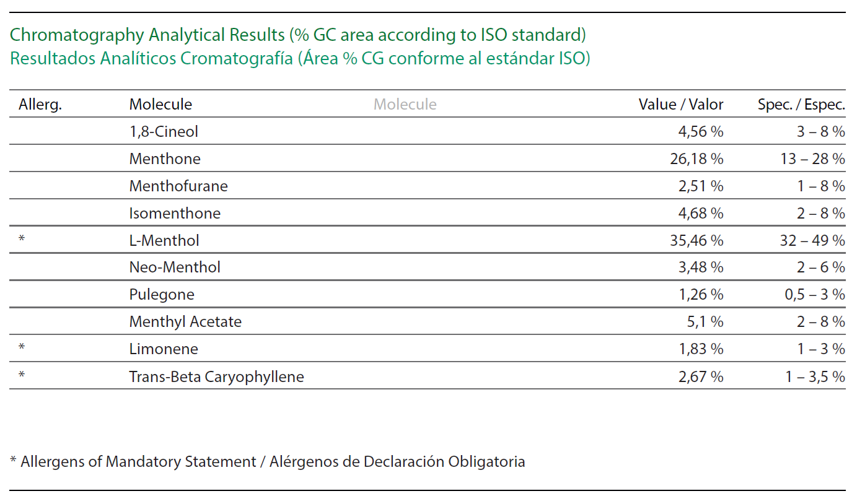Viewport: 852px width, 504px height.
Task: Click the Spec. / Espec. column header
Action: tap(801, 105)
